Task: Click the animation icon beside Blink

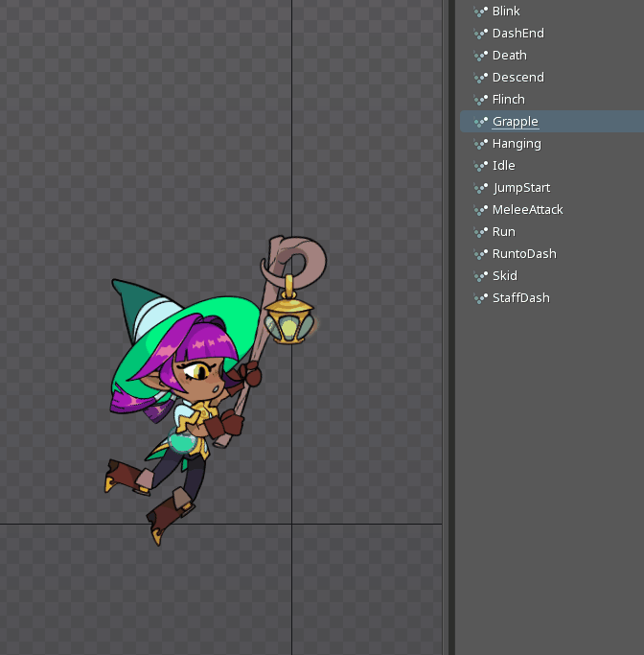Action: click(x=481, y=12)
